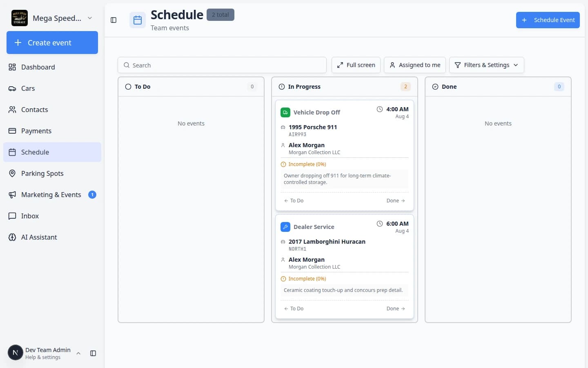Click the NORTH1 plate text

297,249
